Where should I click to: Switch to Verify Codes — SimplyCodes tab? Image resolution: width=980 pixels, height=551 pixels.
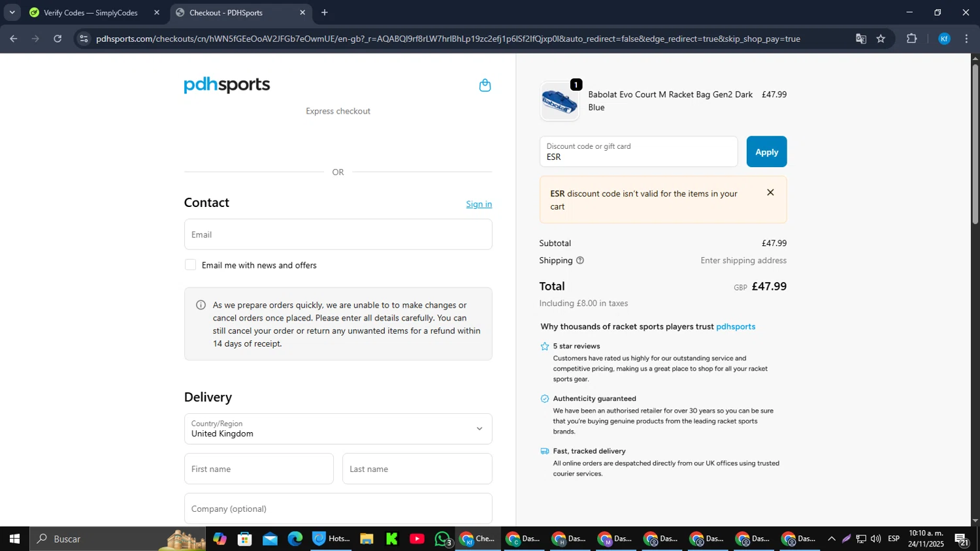coord(90,12)
